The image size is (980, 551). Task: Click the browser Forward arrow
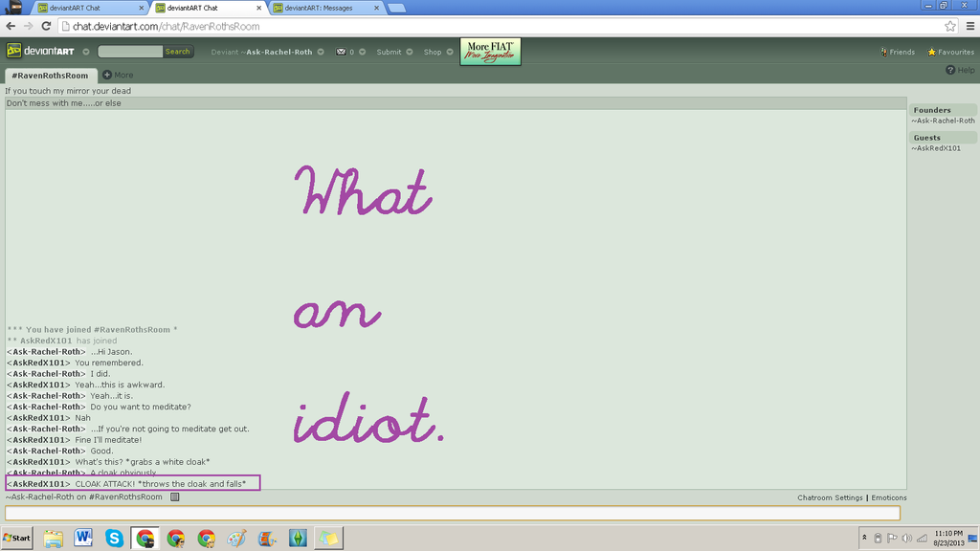coord(28,26)
